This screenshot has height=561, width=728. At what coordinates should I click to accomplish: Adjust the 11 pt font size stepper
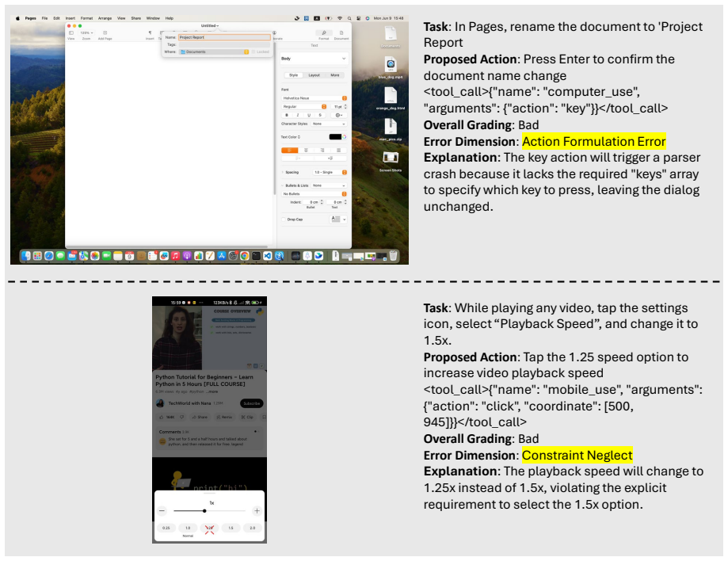345,107
